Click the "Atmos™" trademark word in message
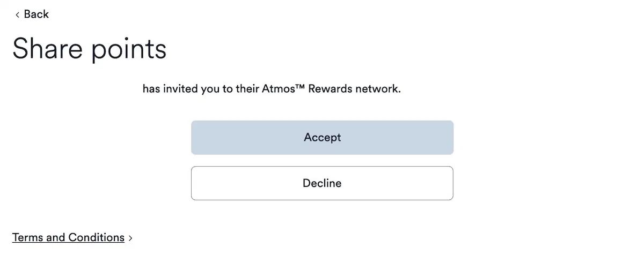Image resolution: width=644 pixels, height=254 pixels. point(278,89)
